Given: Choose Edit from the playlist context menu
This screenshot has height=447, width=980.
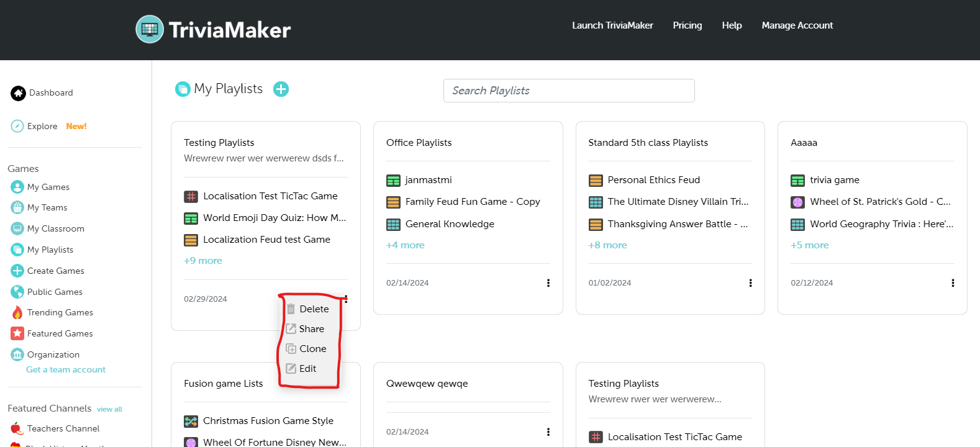Looking at the screenshot, I should (x=307, y=369).
